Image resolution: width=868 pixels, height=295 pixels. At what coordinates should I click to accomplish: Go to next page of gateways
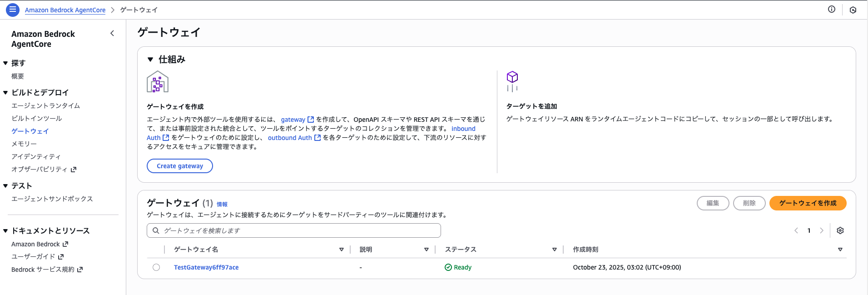pyautogui.click(x=822, y=230)
